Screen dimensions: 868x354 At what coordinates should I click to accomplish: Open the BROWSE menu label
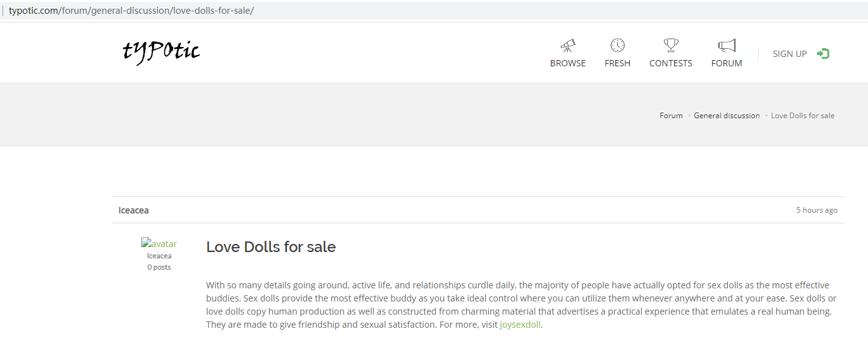pyautogui.click(x=568, y=63)
